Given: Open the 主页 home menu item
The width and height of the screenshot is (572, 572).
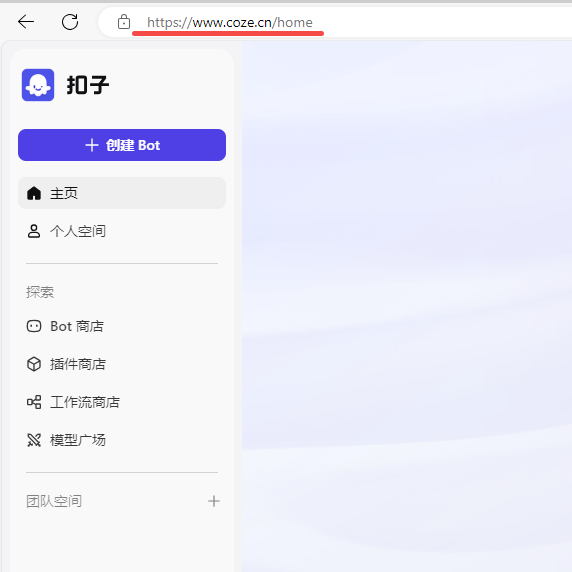Looking at the screenshot, I should click(122, 193).
